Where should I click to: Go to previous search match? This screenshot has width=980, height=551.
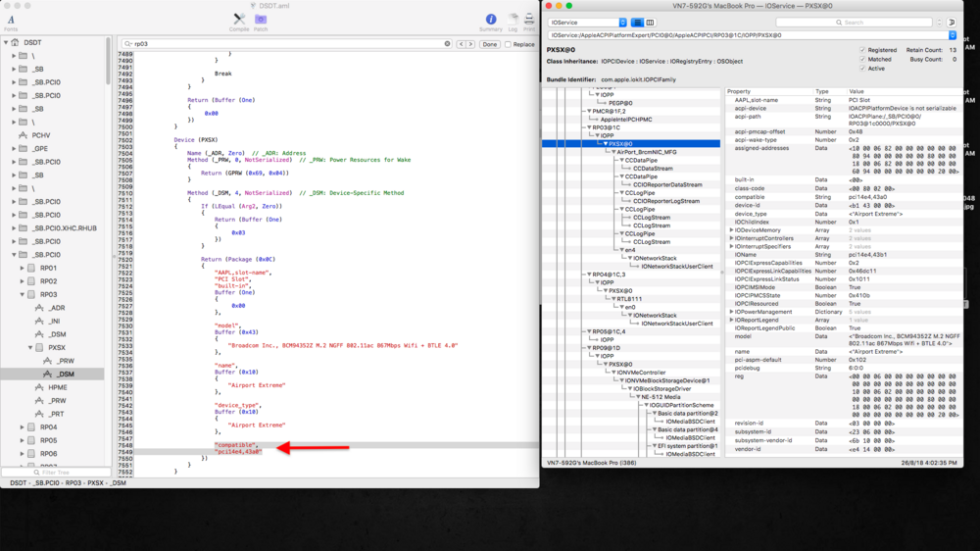coord(461,44)
